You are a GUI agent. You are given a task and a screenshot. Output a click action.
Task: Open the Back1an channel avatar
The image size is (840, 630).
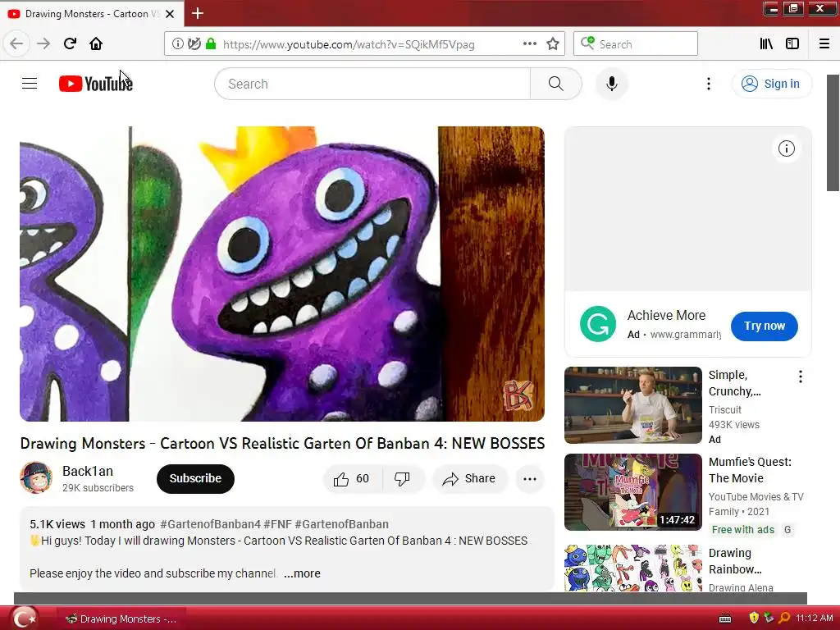[x=36, y=477]
